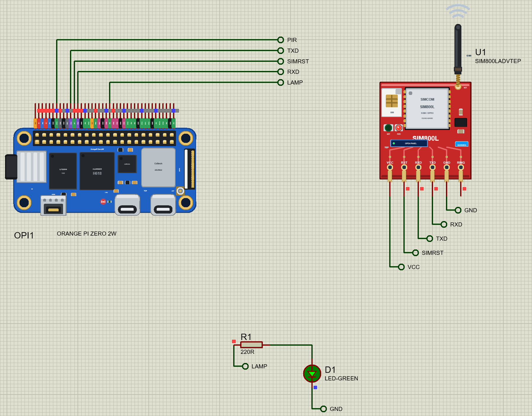Click the SIM card slot on SIM800L
The image size is (532, 416).
click(x=392, y=102)
